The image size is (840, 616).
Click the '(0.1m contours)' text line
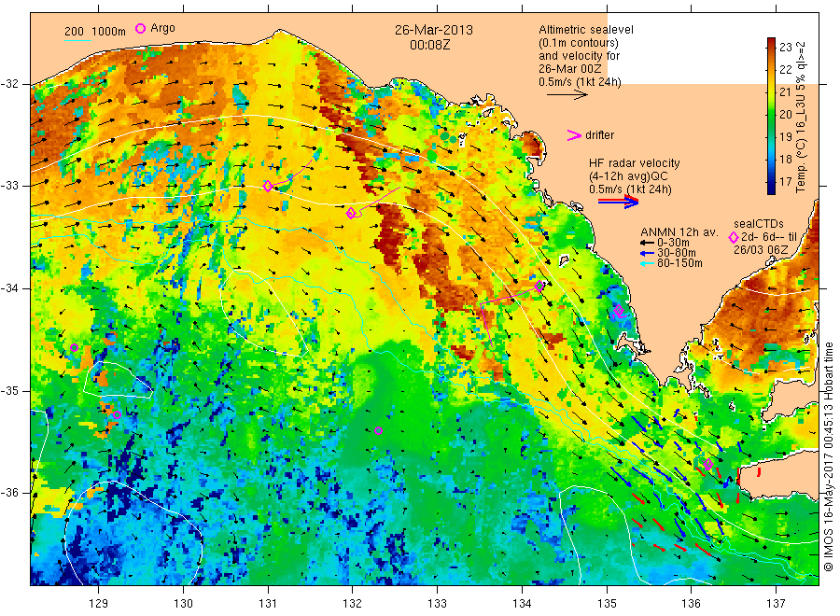[579, 43]
